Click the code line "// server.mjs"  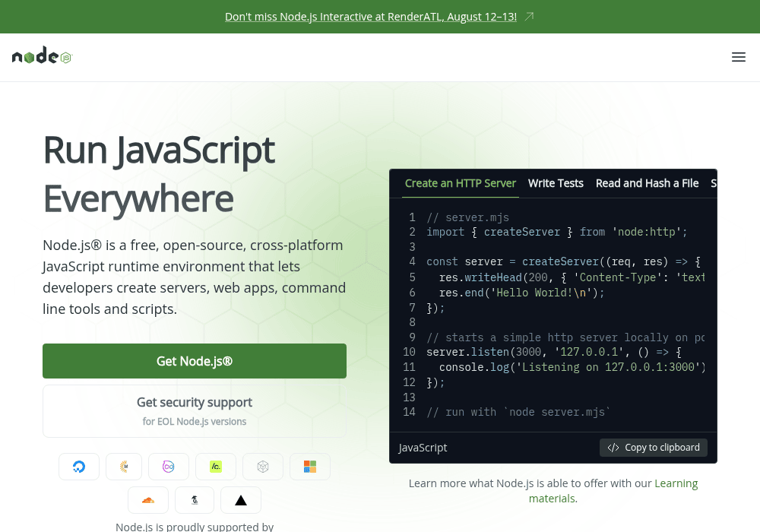(x=467, y=217)
